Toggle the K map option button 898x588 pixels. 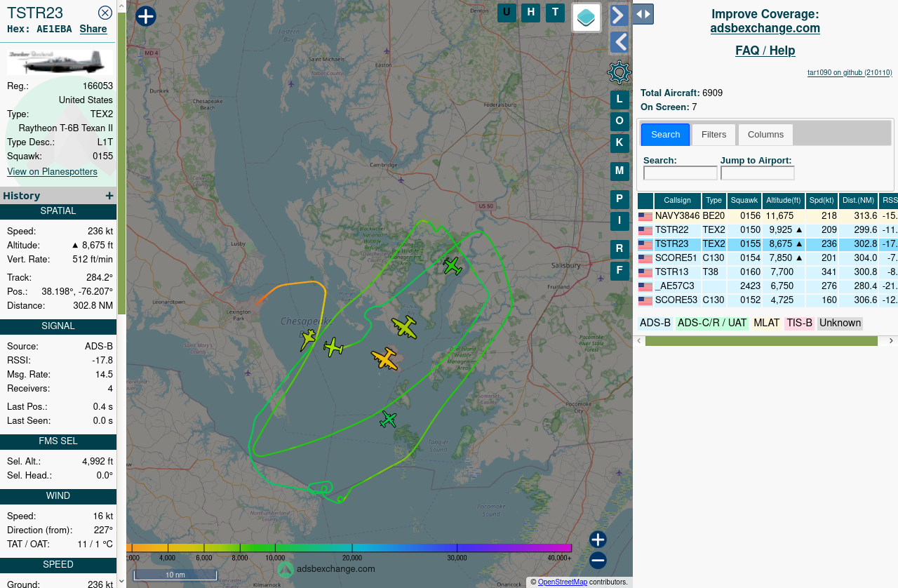coord(619,143)
